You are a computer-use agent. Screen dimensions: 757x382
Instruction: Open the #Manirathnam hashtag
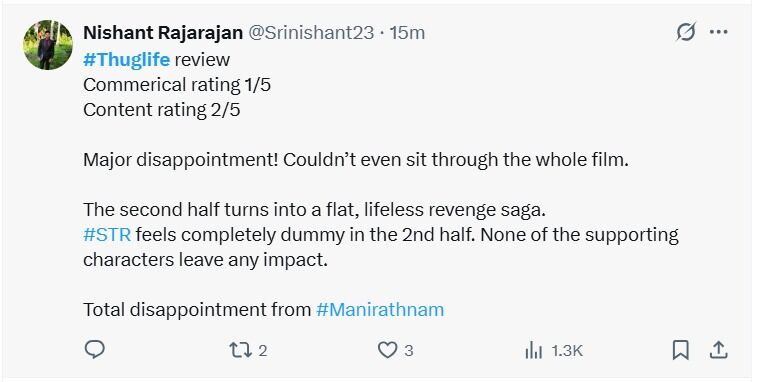point(380,309)
